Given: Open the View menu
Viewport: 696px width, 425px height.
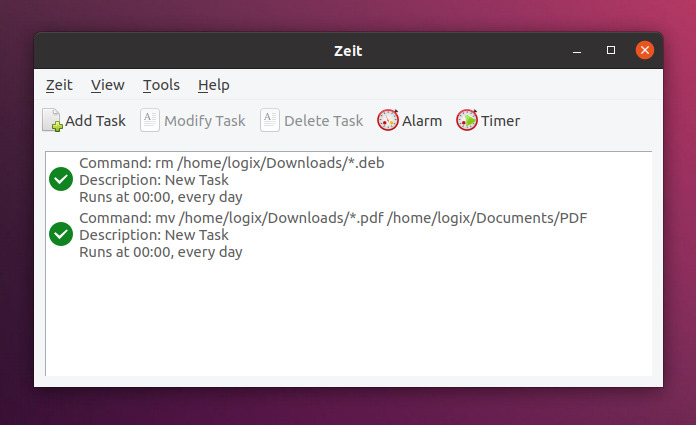Looking at the screenshot, I should (x=108, y=85).
